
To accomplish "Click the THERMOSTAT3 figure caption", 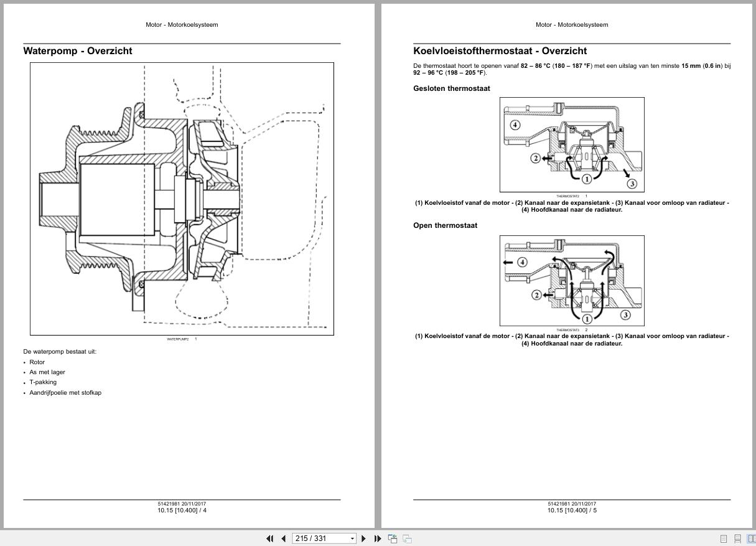I will [567, 330].
